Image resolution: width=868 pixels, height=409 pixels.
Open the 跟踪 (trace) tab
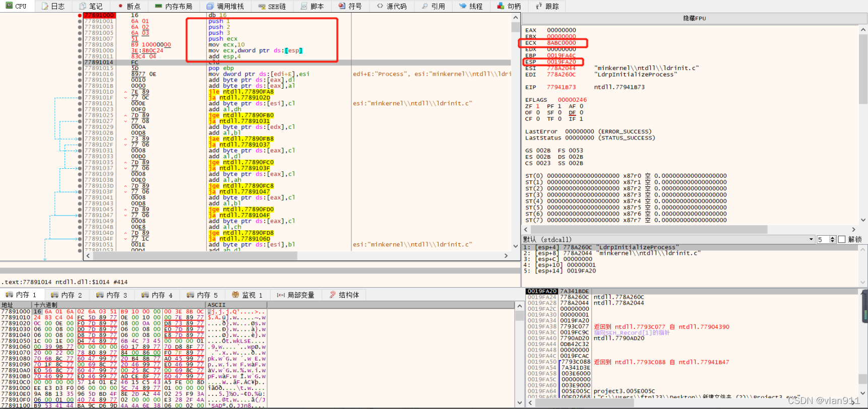pyautogui.click(x=547, y=6)
